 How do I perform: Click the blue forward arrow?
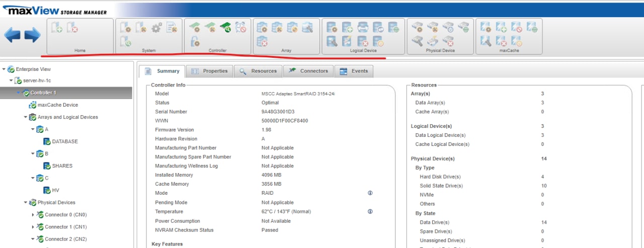(x=33, y=35)
